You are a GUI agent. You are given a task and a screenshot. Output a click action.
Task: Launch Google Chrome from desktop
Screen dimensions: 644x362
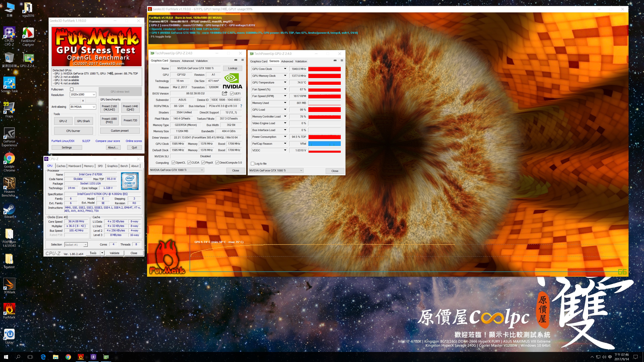(9, 162)
